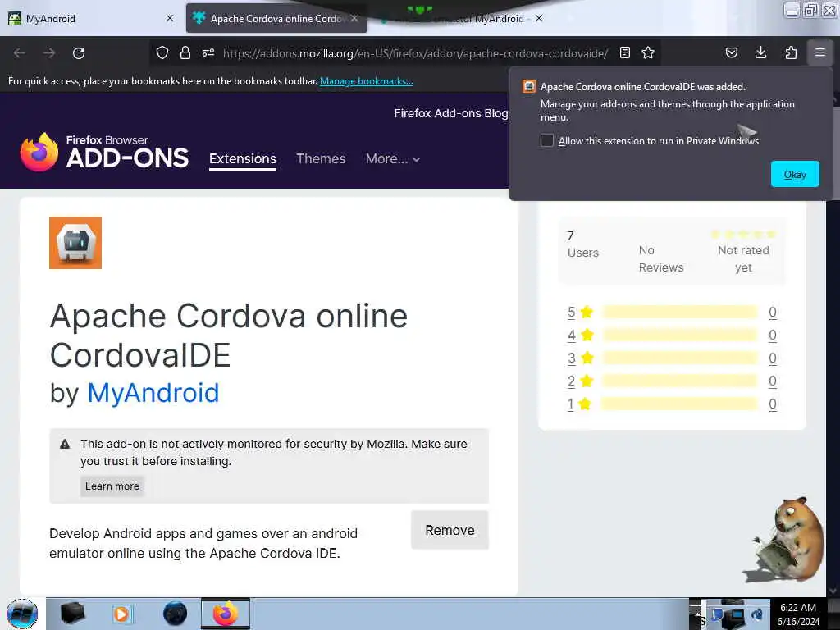Viewport: 840px width, 630px height.
Task: Open the Extensions section
Action: 243,159
